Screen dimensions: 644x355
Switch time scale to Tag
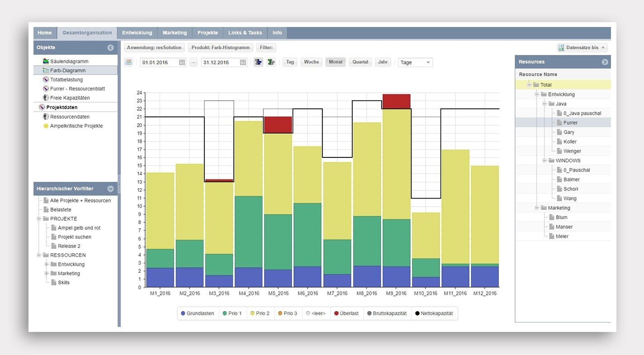coord(290,62)
